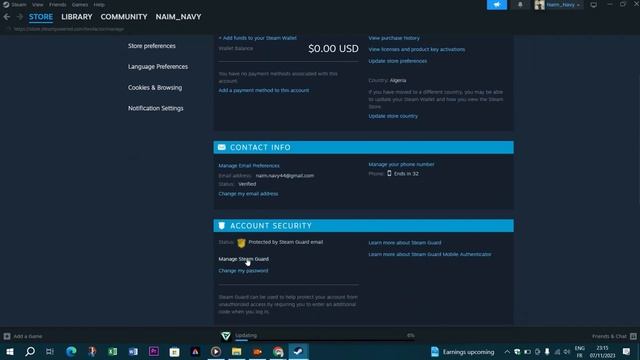Open the taskbar Search icon

30,351
